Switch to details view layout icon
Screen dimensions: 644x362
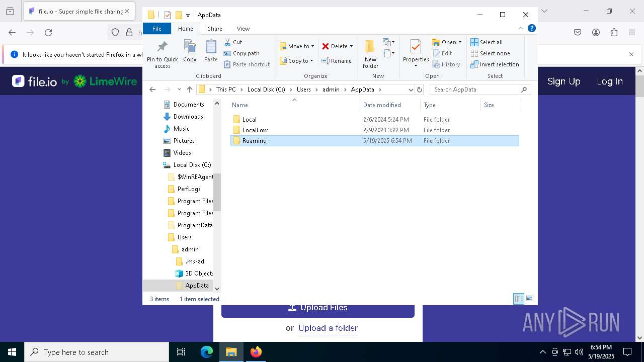(519, 299)
